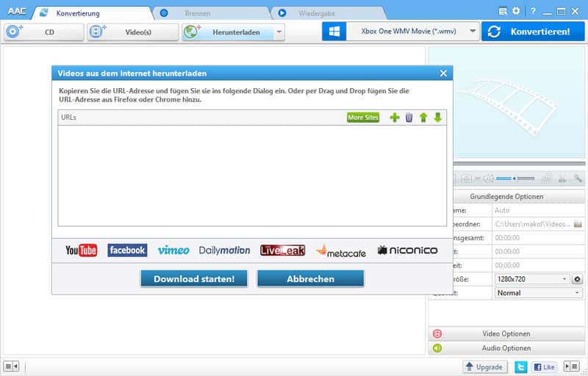Adjust the volume slider under preview
This screenshot has width=588, height=376.
coord(515,178)
